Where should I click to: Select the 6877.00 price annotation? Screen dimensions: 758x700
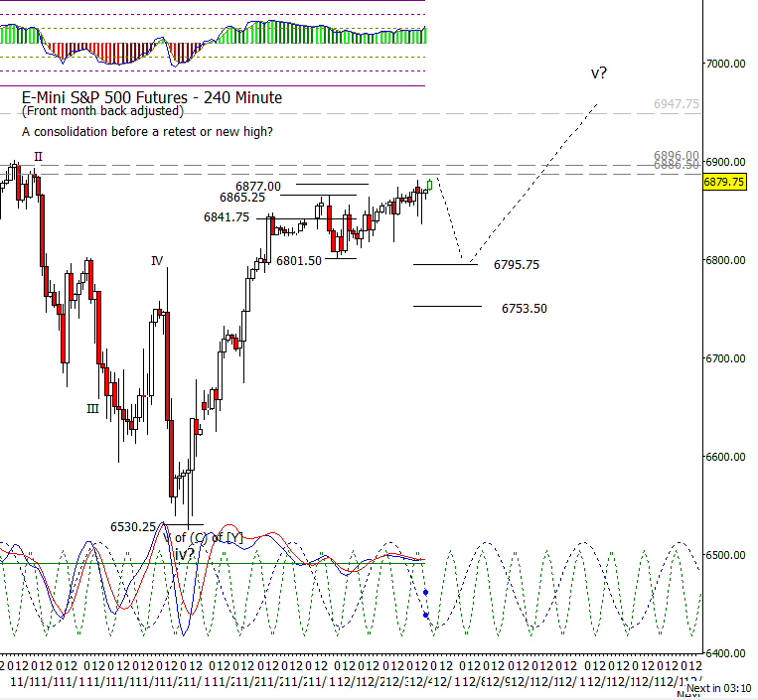click(x=258, y=186)
